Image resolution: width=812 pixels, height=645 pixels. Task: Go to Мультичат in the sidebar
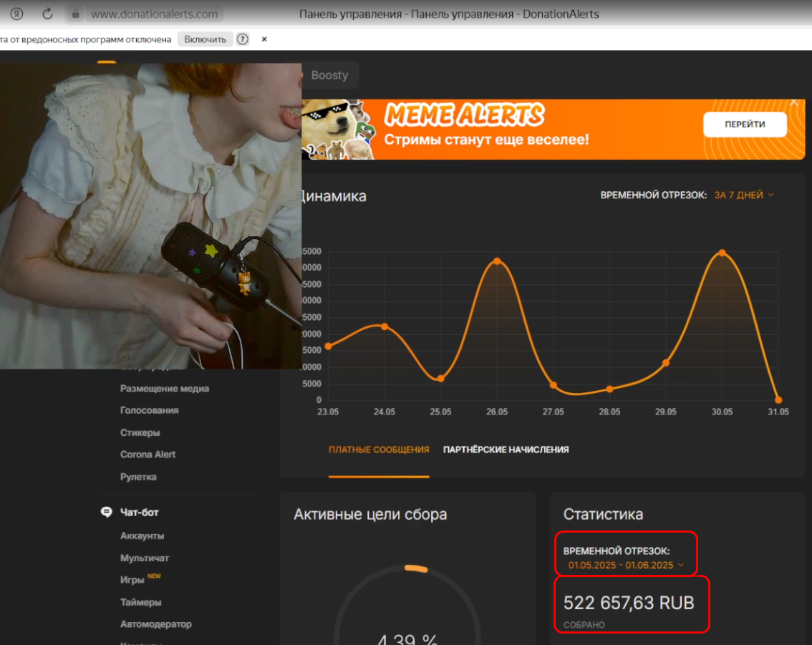[x=145, y=558]
